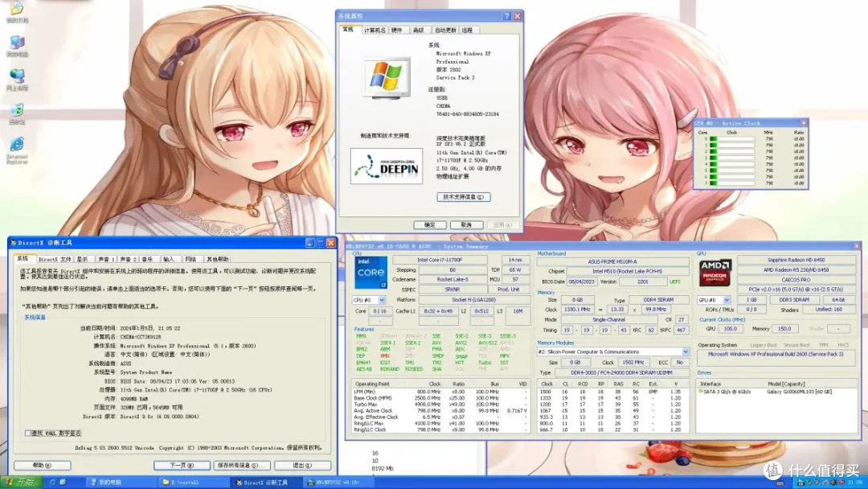Open the 声音 2 tab
The width and height of the screenshot is (868, 489).
tap(127, 259)
